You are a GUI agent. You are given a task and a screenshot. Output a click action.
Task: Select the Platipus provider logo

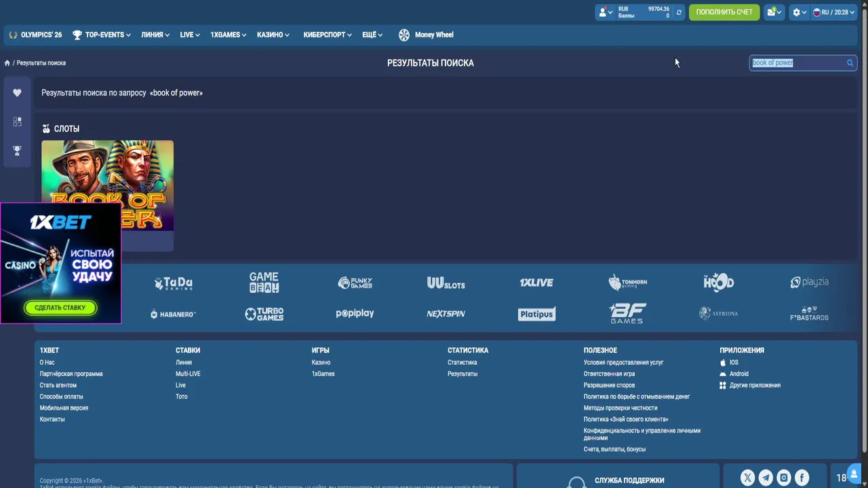pyautogui.click(x=536, y=314)
